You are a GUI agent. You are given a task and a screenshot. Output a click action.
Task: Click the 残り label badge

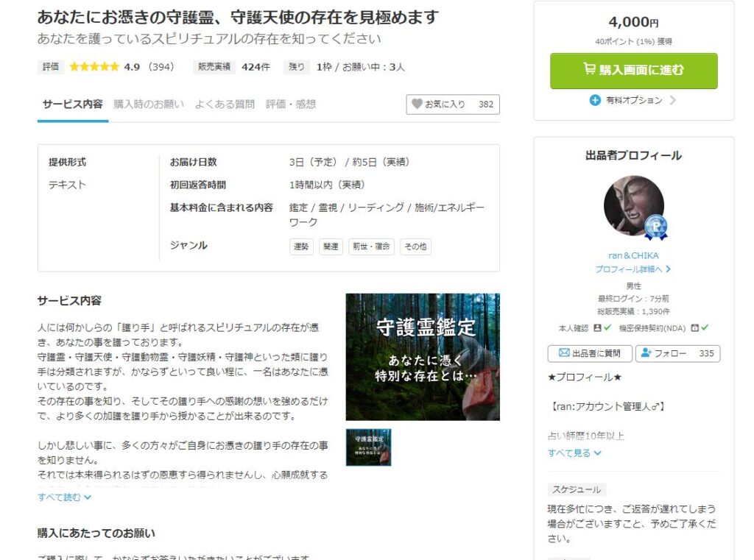pyautogui.click(x=296, y=67)
